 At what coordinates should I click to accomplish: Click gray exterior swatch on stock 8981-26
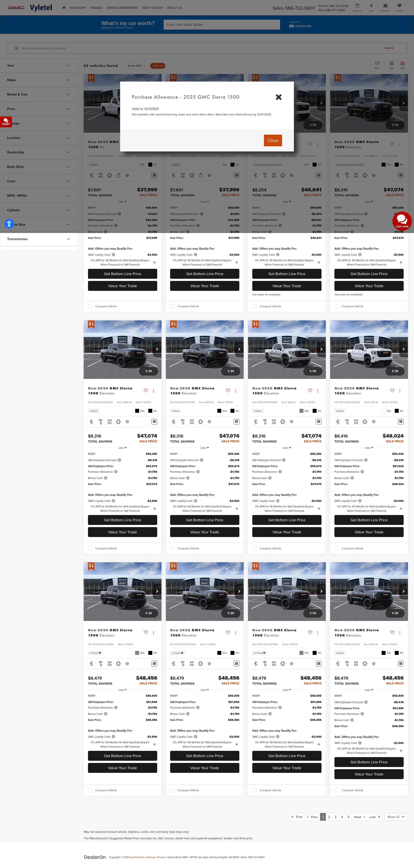pos(301,411)
